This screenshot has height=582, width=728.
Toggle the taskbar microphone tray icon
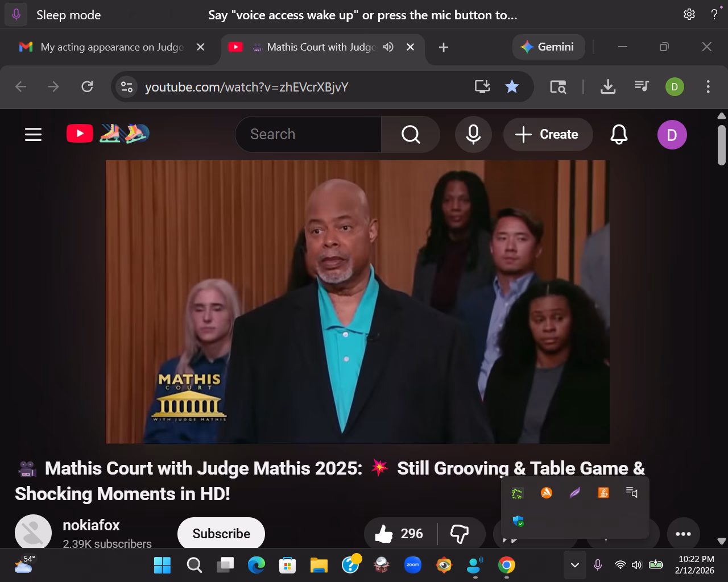pos(598,565)
